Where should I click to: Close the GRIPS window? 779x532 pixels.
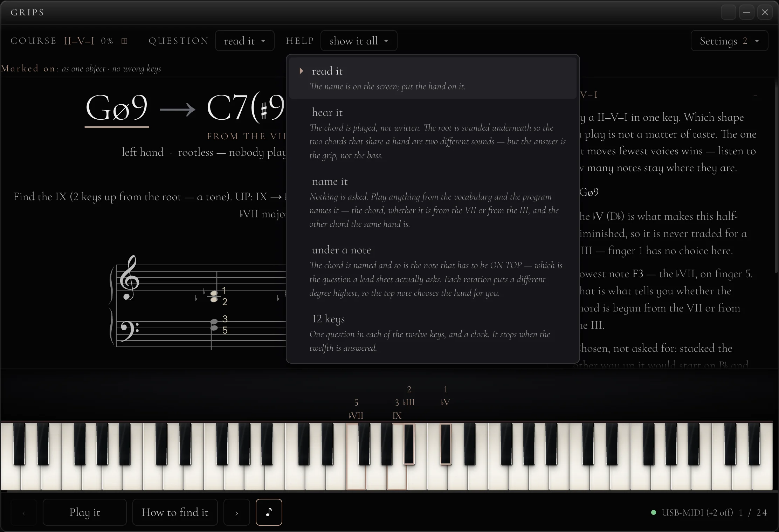pyautogui.click(x=765, y=13)
